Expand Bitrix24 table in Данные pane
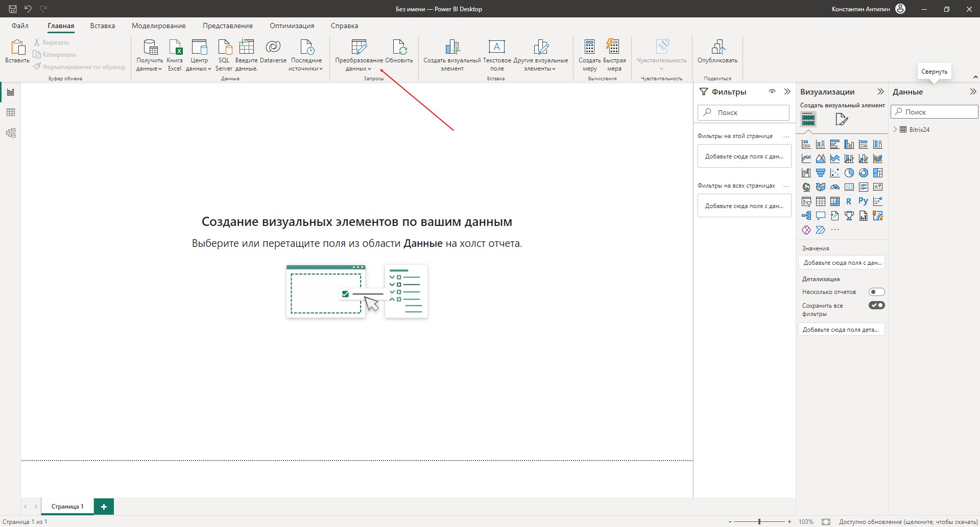The image size is (980, 527). click(x=895, y=130)
